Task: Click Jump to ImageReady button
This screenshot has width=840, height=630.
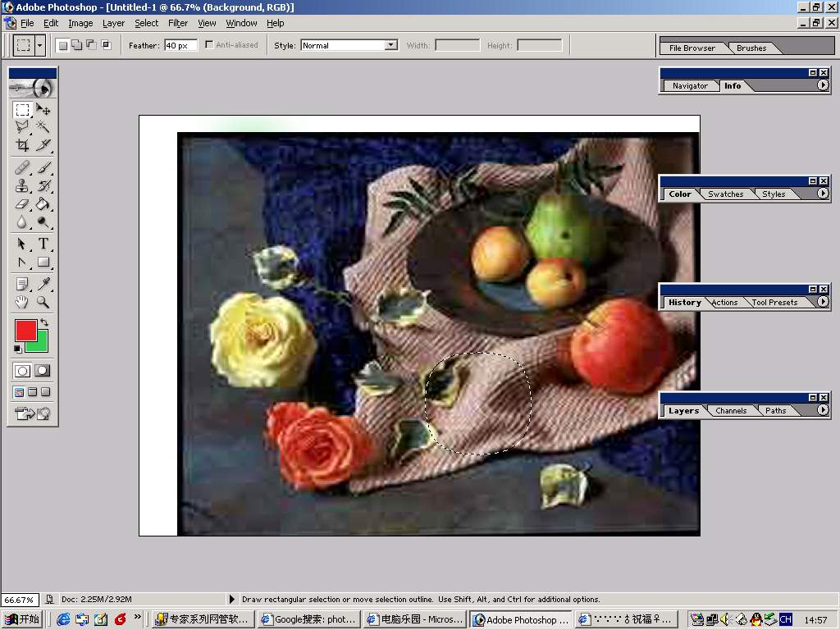Action: [x=33, y=413]
